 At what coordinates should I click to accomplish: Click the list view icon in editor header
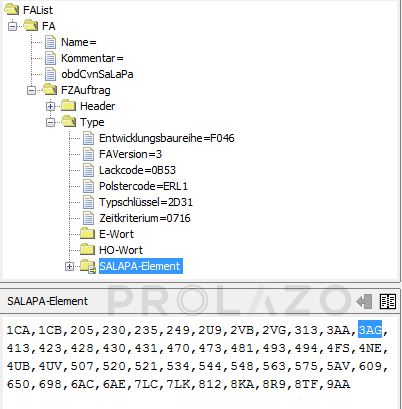(388, 302)
